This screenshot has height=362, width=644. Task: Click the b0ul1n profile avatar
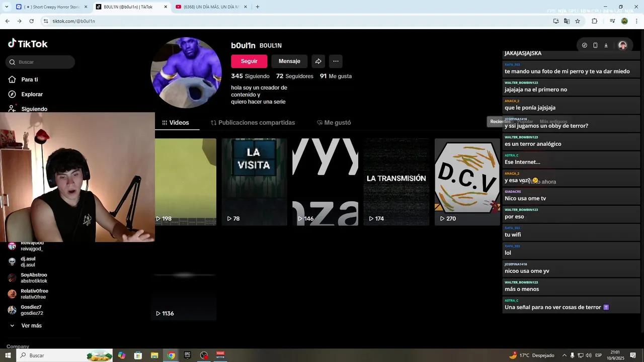186,73
